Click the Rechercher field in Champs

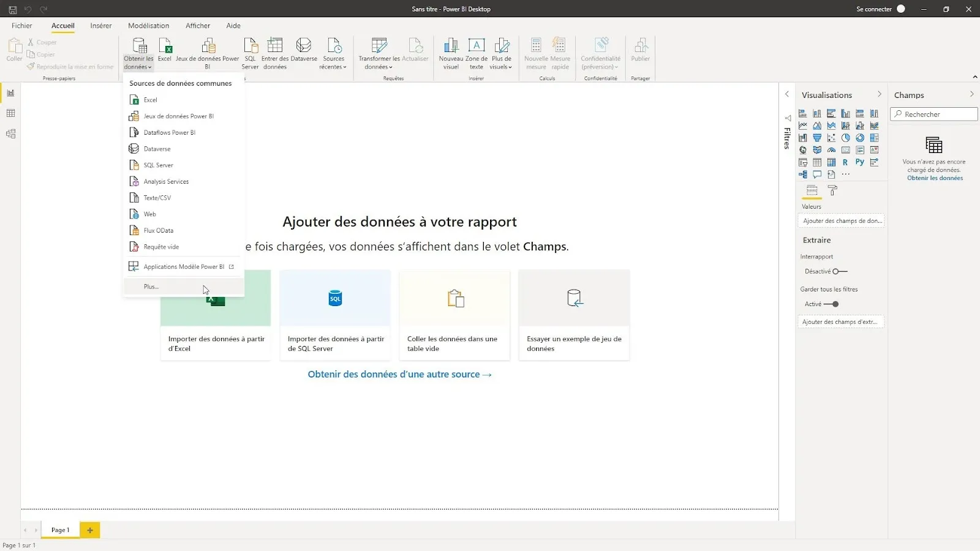[934, 114]
